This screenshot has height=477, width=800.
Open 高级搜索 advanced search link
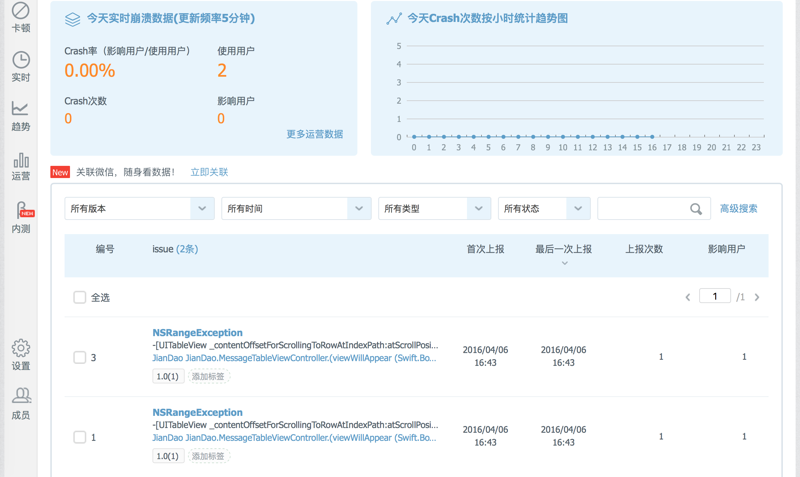[x=738, y=209]
